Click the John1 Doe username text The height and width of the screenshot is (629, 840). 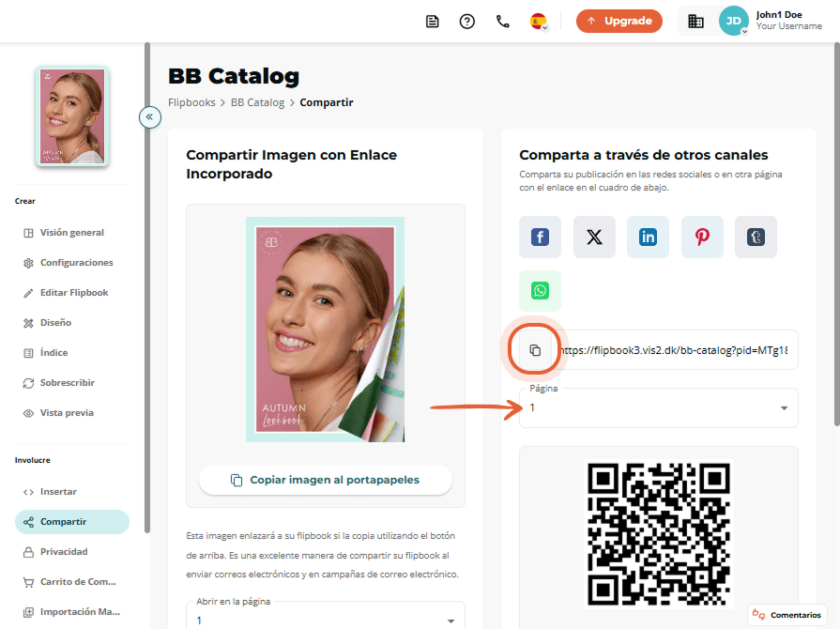click(x=779, y=15)
